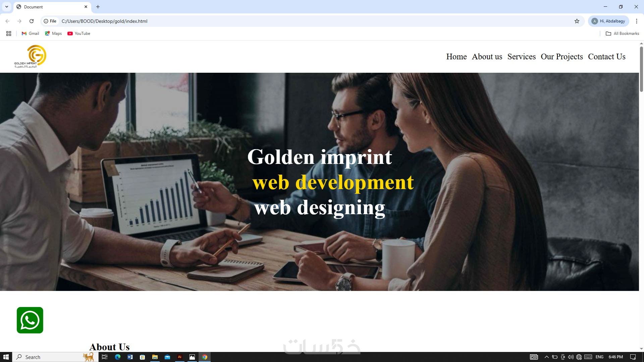Reload the page using the refresh icon
This screenshot has width=644, height=362.
pos(32,21)
